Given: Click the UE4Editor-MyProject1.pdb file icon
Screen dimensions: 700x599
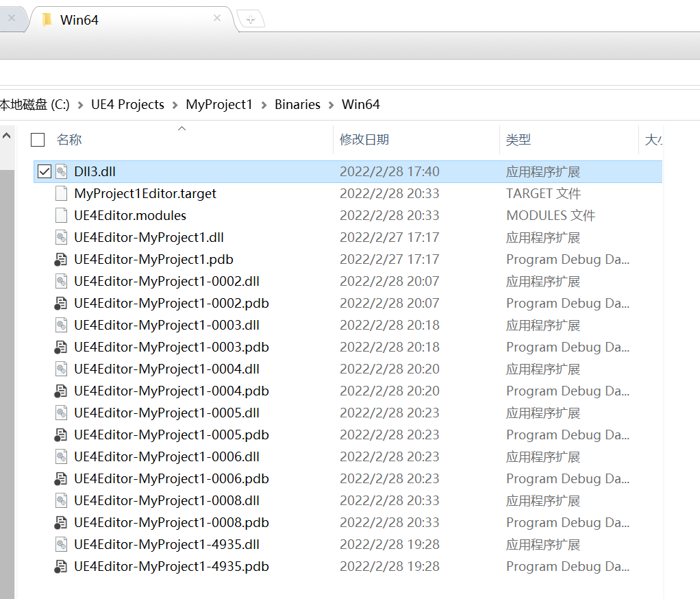Looking at the screenshot, I should tap(61, 259).
